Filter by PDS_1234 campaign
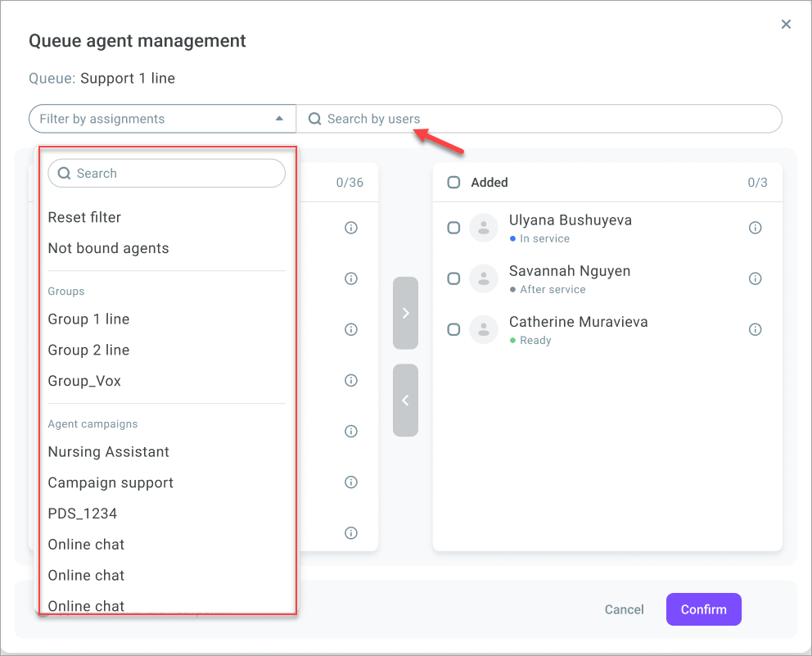 (83, 513)
